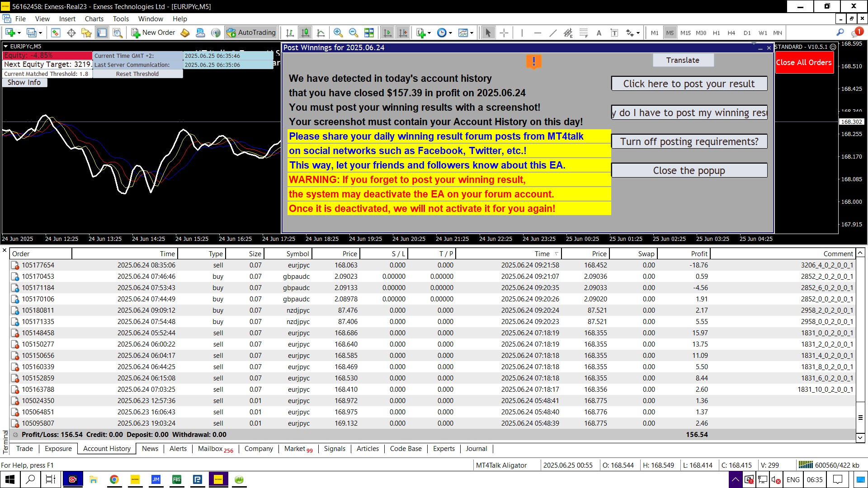Open the new chart dropdown arrow
The width and height of the screenshot is (868, 488).
(x=19, y=33)
